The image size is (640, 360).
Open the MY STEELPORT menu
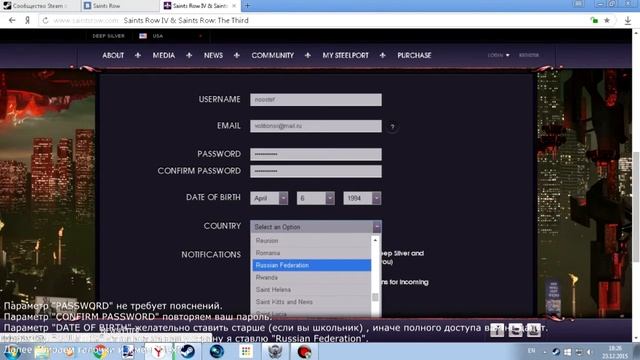pyautogui.click(x=345, y=56)
